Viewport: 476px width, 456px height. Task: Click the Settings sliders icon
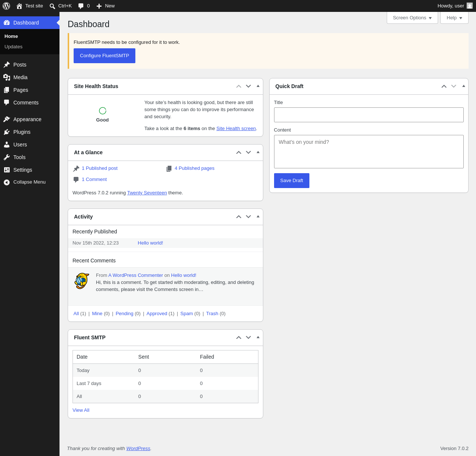point(7,170)
